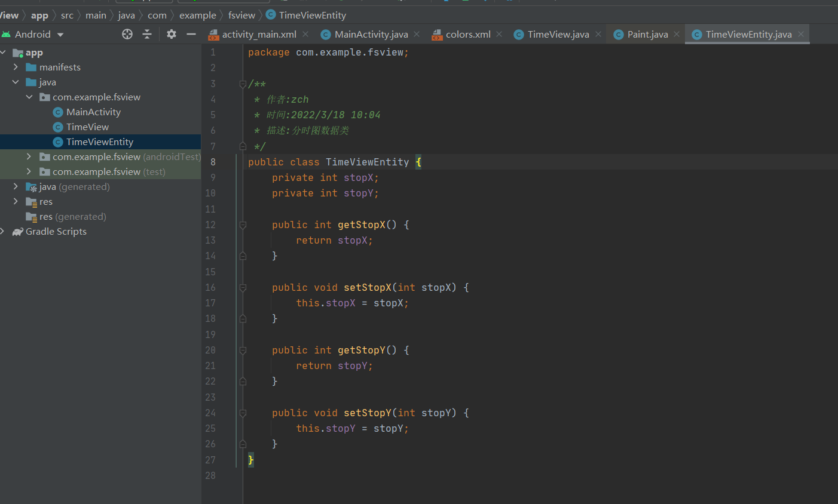Screen dimensions: 838x504
Task: Expand the res folder arrow
Action: pyautogui.click(x=16, y=202)
